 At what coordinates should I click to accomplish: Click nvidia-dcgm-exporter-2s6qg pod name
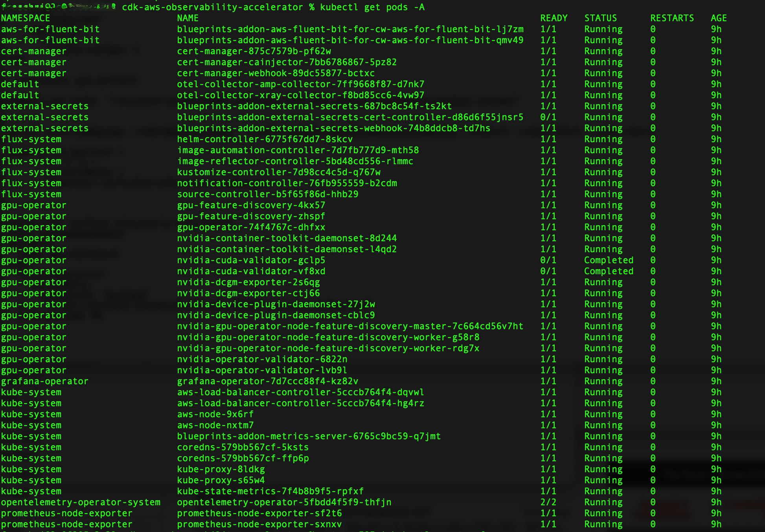click(248, 282)
